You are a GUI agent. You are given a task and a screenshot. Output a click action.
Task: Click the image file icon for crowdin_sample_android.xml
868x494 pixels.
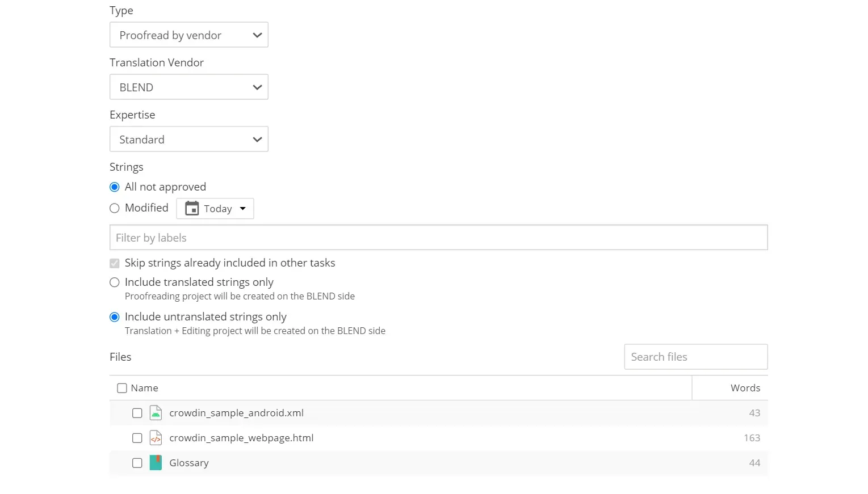(x=156, y=413)
